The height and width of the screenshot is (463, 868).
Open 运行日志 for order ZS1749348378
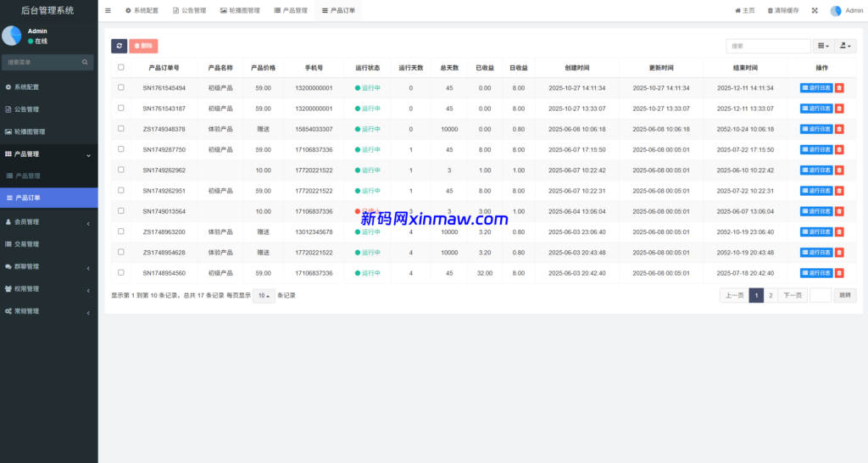click(816, 129)
